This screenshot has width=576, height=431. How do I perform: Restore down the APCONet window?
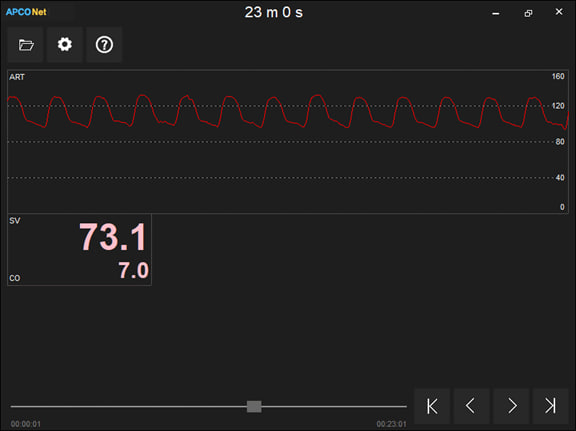[x=528, y=13]
